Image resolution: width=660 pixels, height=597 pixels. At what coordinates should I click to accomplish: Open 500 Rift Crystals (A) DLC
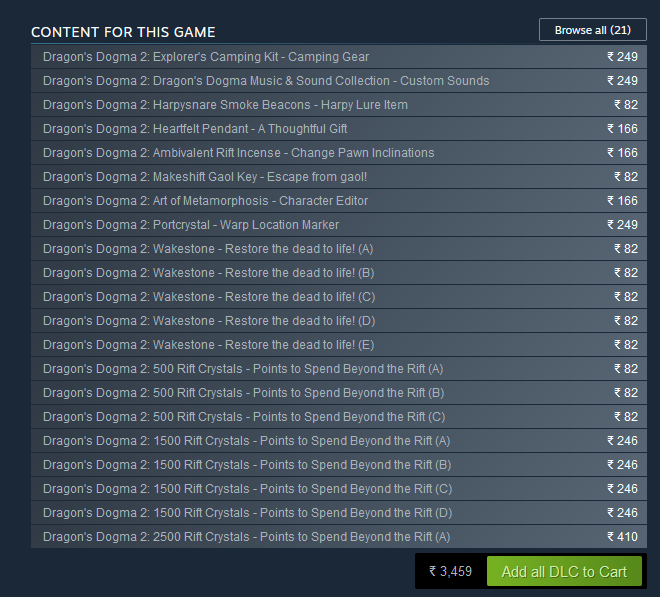(x=243, y=369)
